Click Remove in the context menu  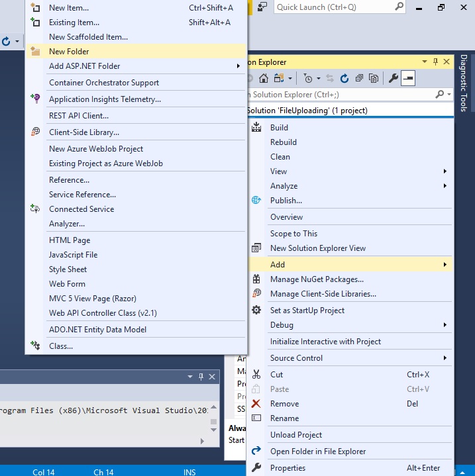pos(350,404)
